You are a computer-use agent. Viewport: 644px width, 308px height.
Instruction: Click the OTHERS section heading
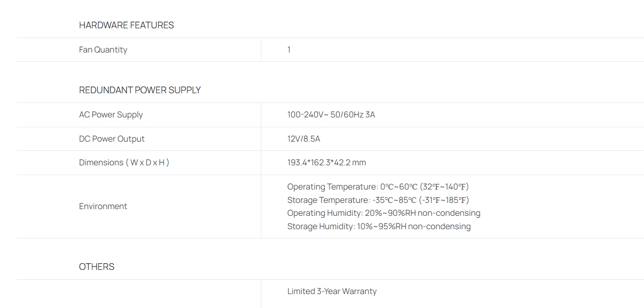(x=97, y=267)
